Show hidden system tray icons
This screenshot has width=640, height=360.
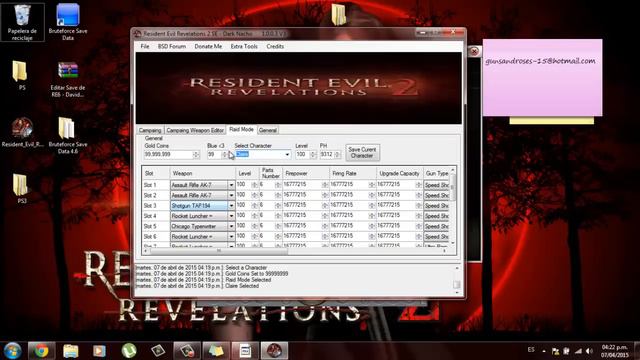pos(544,351)
